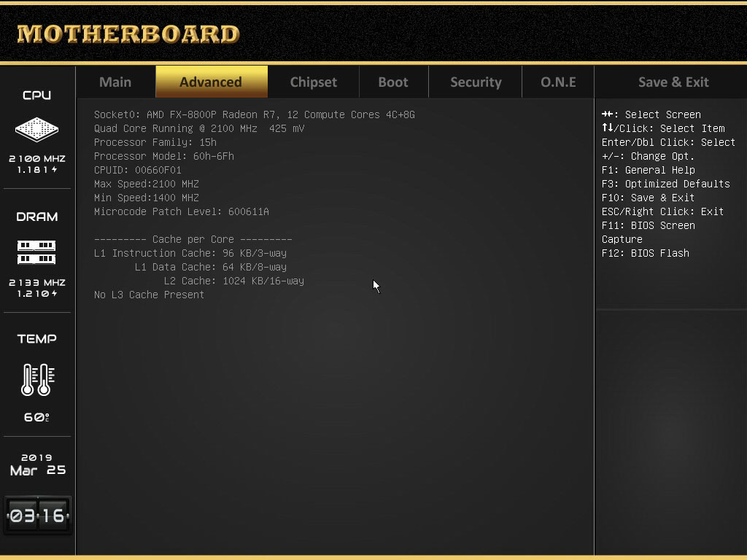Select the Max Speed:2100 MHZ line

tap(147, 184)
